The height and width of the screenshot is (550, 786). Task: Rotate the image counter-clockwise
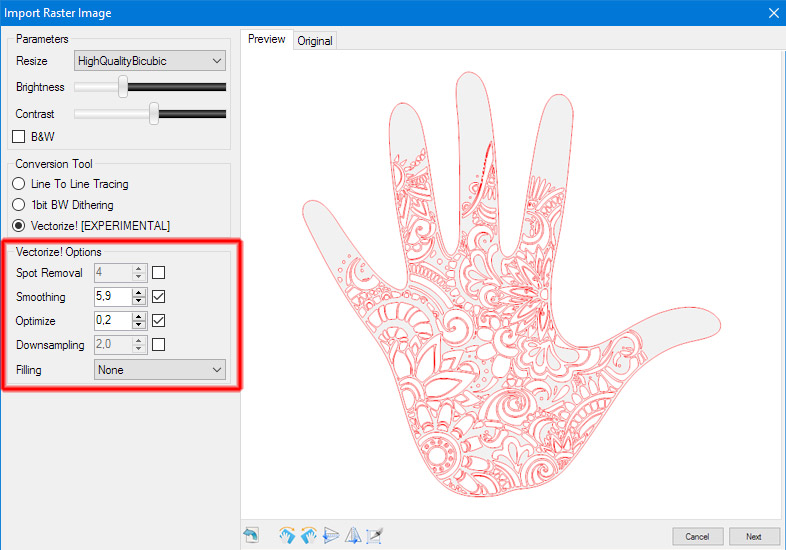click(x=309, y=535)
